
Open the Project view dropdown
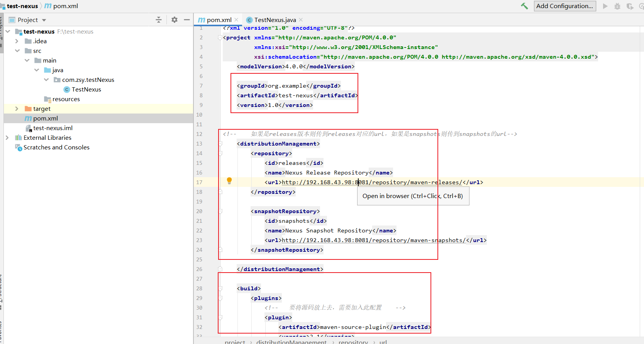tap(44, 20)
